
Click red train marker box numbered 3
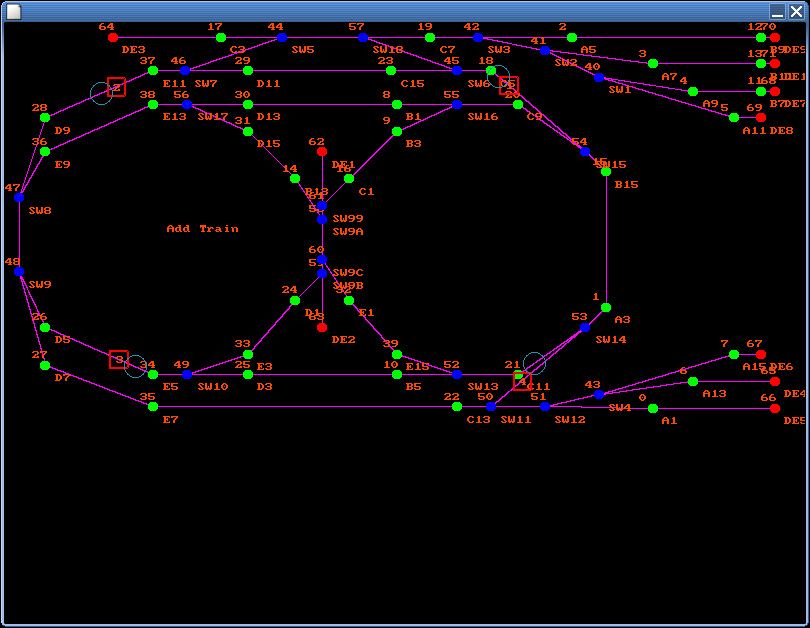click(119, 359)
